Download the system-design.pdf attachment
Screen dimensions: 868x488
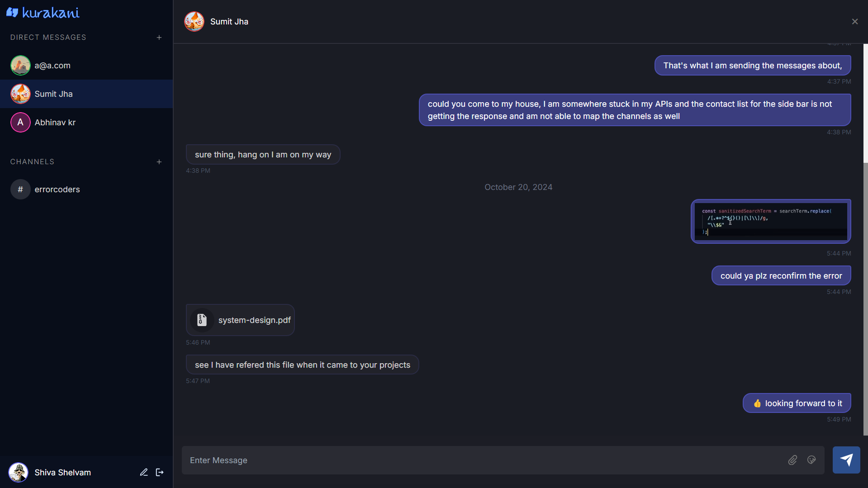click(254, 320)
